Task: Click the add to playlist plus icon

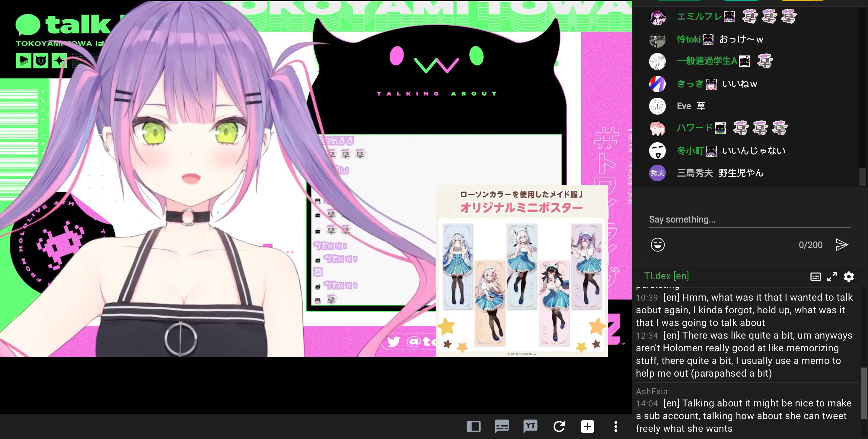Action: (x=587, y=427)
